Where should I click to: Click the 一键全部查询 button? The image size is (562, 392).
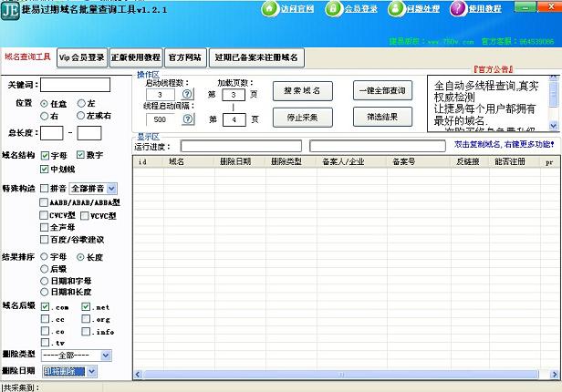(383, 91)
